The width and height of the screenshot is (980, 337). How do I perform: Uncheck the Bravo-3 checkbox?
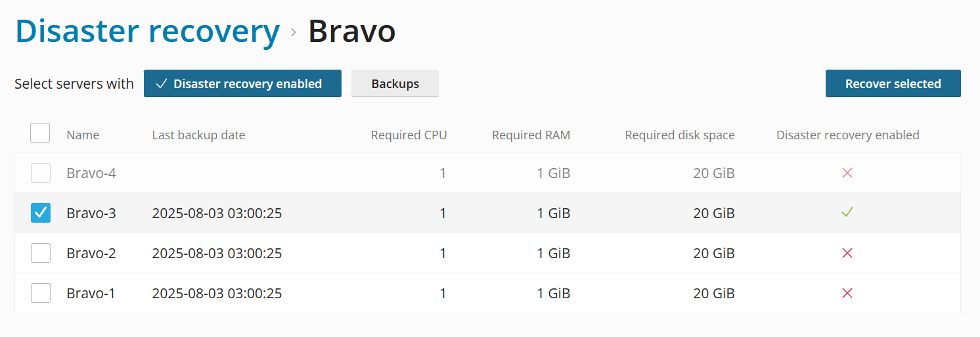coord(41,213)
